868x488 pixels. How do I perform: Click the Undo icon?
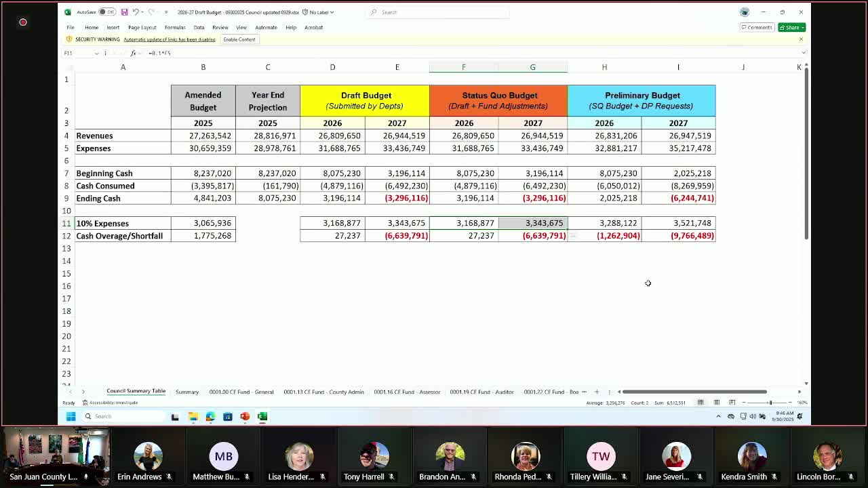(138, 12)
